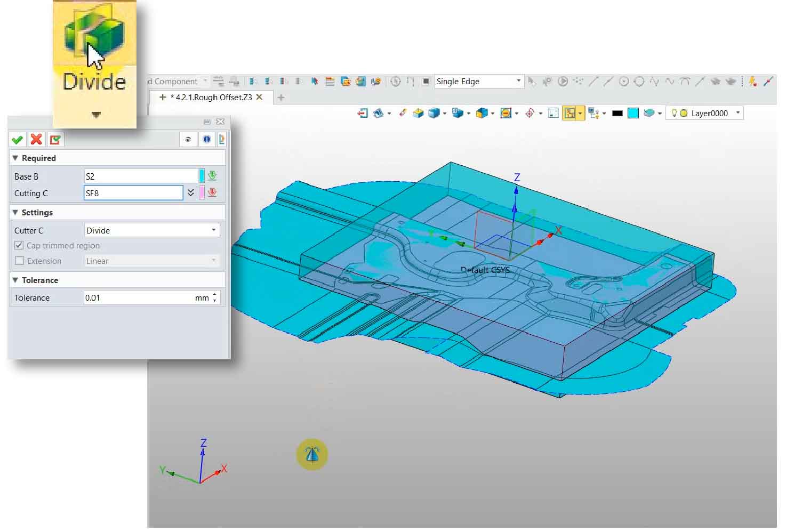
Task: Click the cyan color swatch in toolbar
Action: tap(633, 113)
